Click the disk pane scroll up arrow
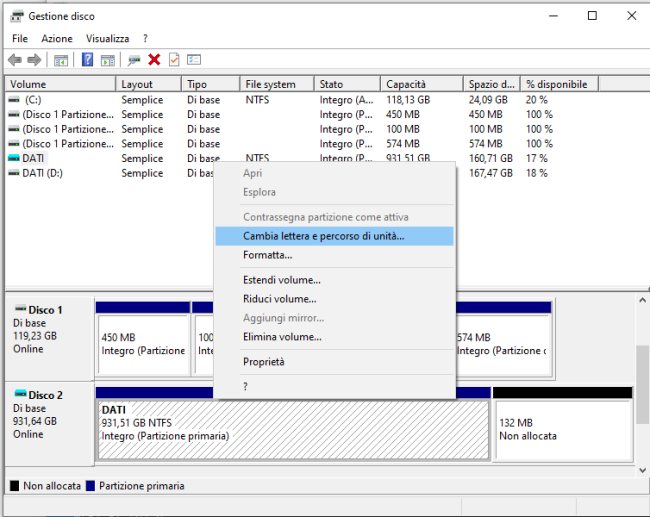 point(643,300)
